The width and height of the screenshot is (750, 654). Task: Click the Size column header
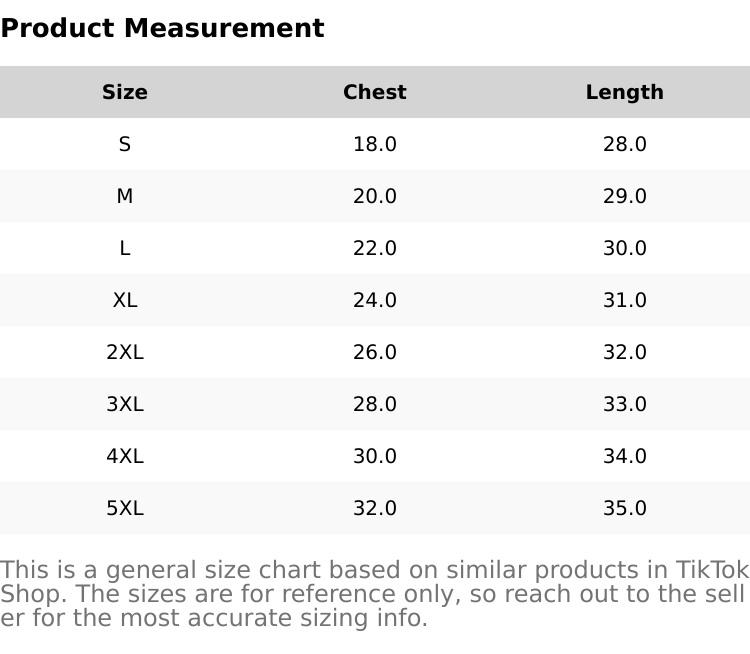tap(125, 92)
